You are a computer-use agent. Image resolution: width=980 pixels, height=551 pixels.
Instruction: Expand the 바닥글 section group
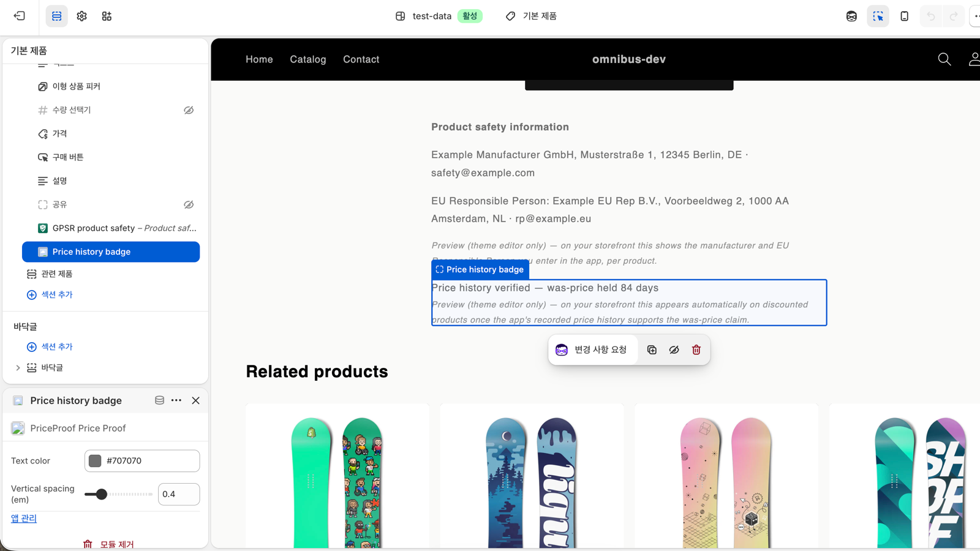tap(18, 368)
